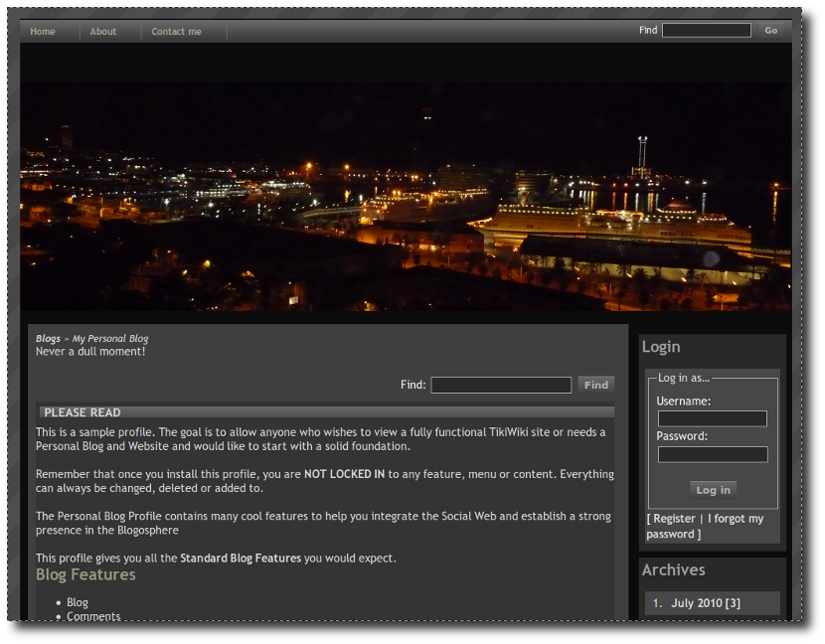The width and height of the screenshot is (825, 644).
Task: Click the Go search button
Action: point(770,31)
